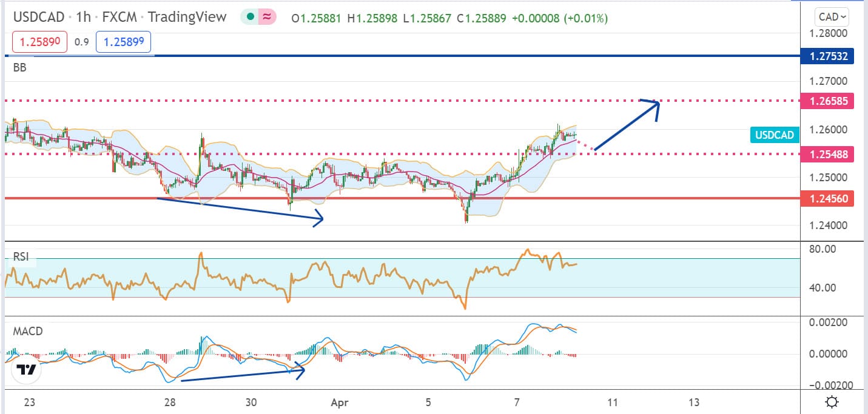Click the red sell price 1.25890 button
Image resolution: width=868 pixels, height=414 pixels.
click(x=39, y=42)
